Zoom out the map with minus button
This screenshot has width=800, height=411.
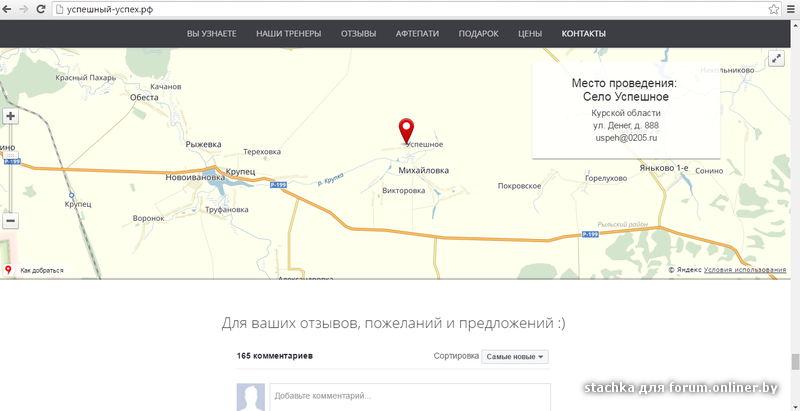[x=10, y=221]
